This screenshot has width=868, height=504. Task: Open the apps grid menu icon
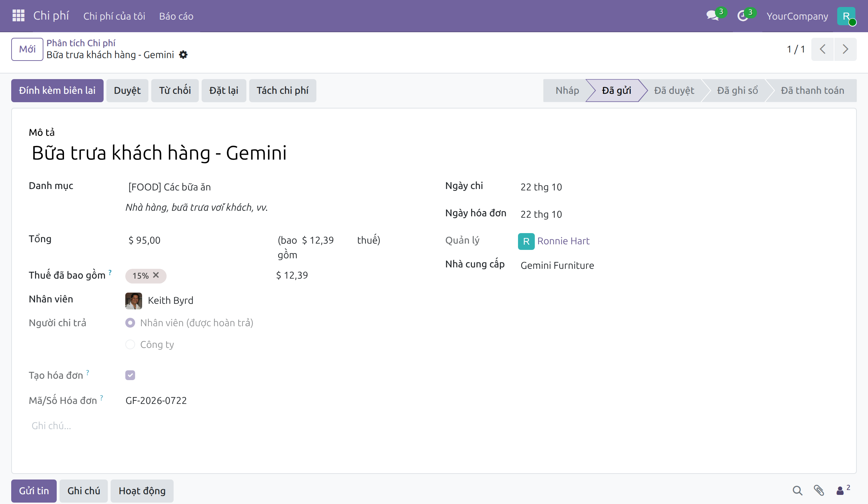click(x=18, y=16)
